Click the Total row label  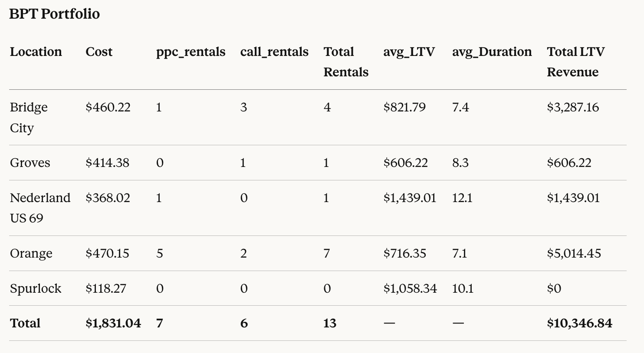pyautogui.click(x=25, y=323)
